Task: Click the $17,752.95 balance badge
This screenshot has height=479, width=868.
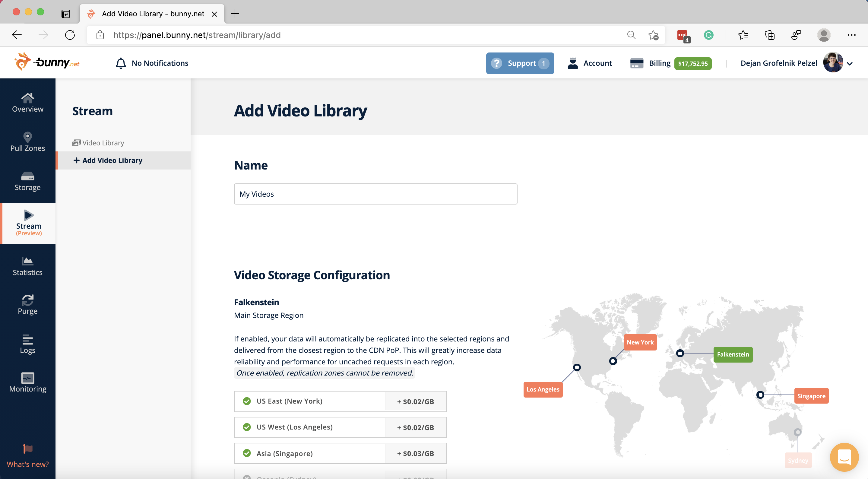Action: 693,63
